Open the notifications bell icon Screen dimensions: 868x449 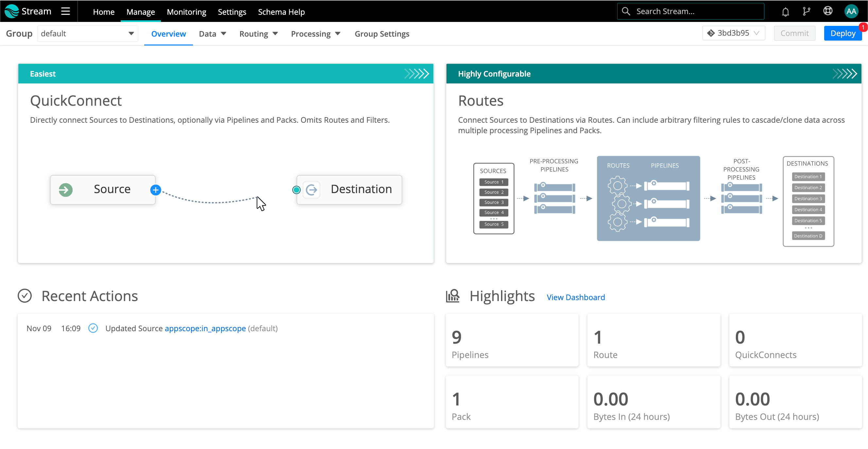point(786,11)
